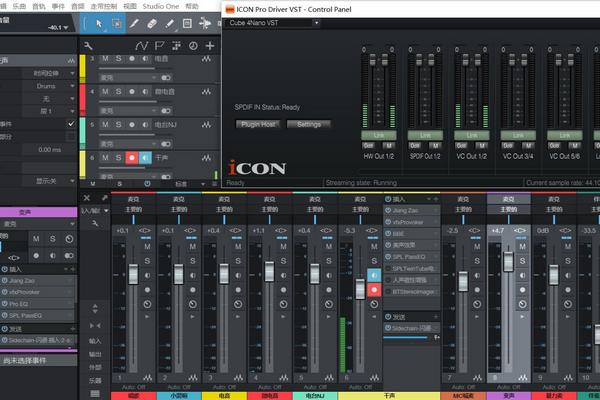
Task: Open the Audio menu in menu bar
Action: (78, 6)
